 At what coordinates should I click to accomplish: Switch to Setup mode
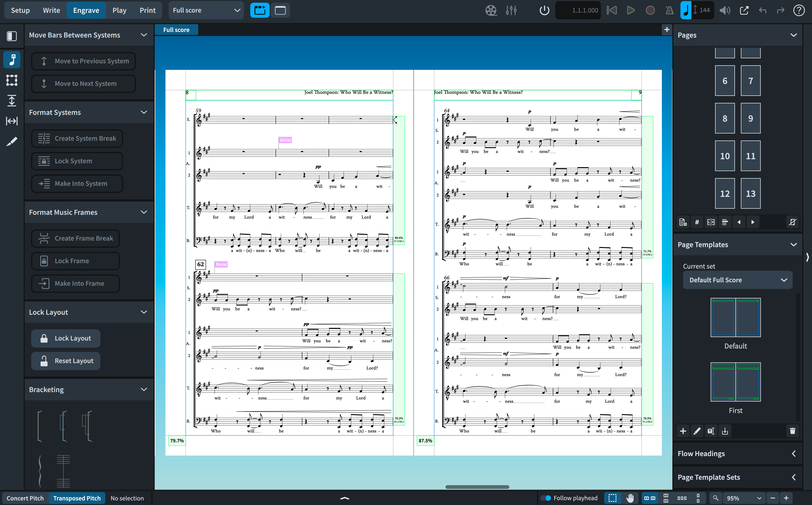click(x=20, y=10)
